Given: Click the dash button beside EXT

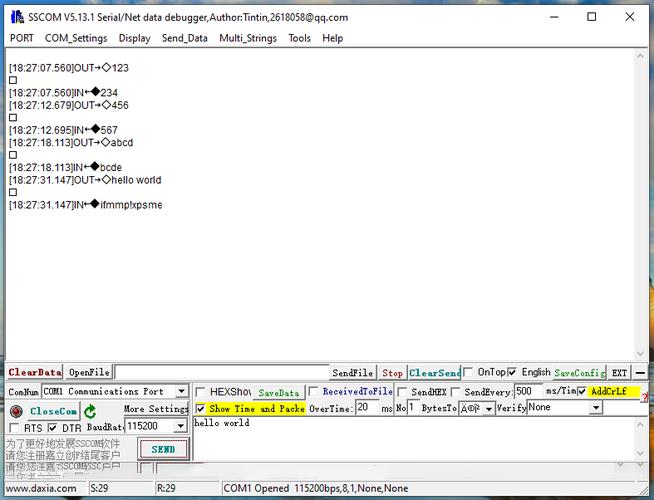Looking at the screenshot, I should (x=640, y=373).
